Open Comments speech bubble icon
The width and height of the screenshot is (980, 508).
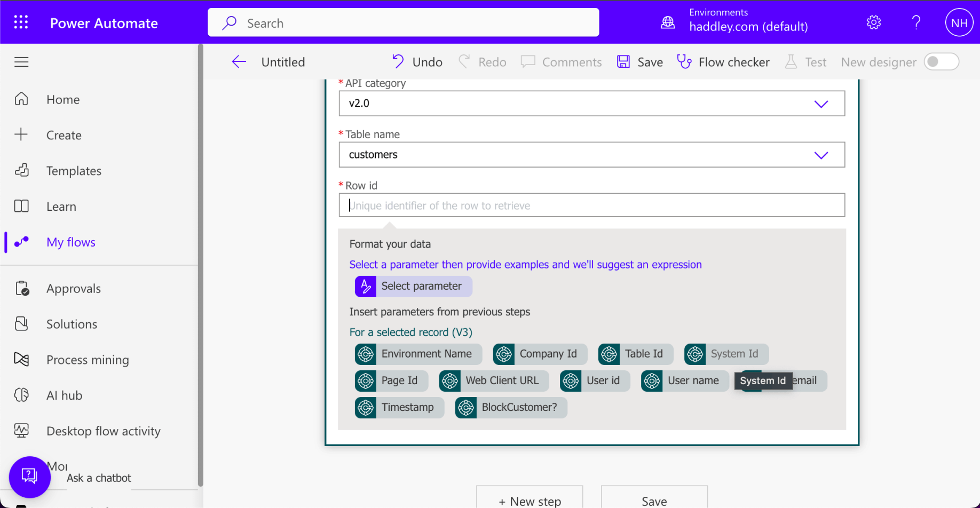(x=528, y=61)
